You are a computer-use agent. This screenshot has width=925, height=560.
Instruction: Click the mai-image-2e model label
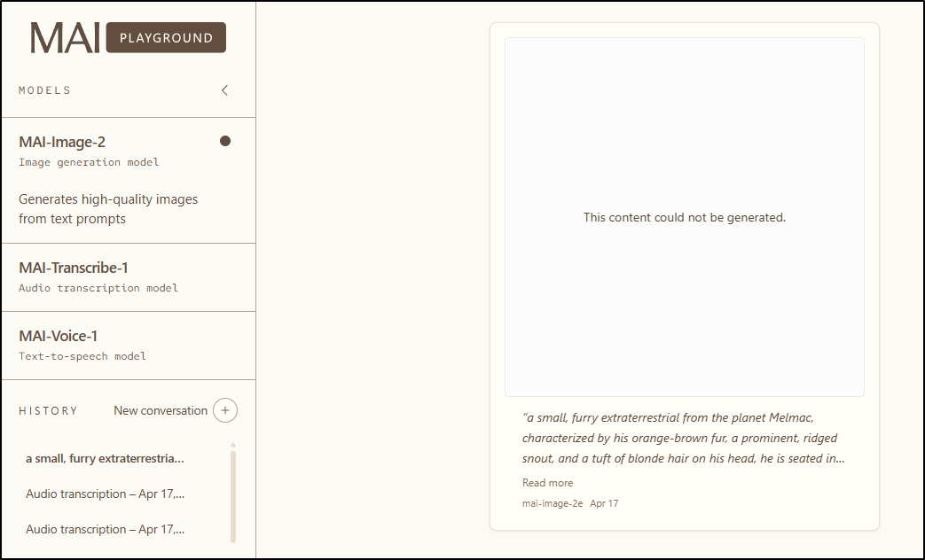coord(553,503)
